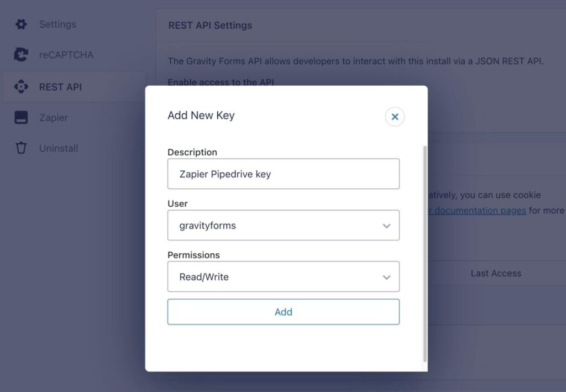Open the Read/Write Permissions dropdown
Image resolution: width=566 pixels, height=392 pixels.
point(284,276)
